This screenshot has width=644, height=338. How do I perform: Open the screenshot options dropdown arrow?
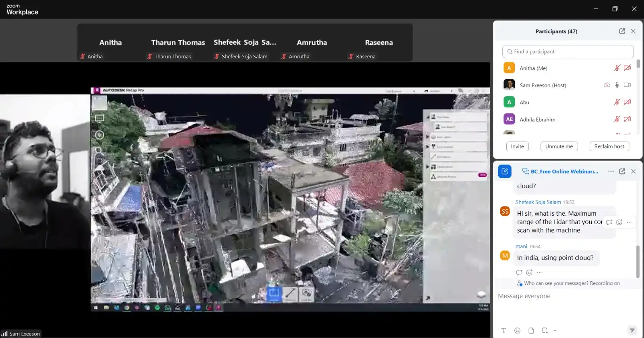[x=555, y=330]
